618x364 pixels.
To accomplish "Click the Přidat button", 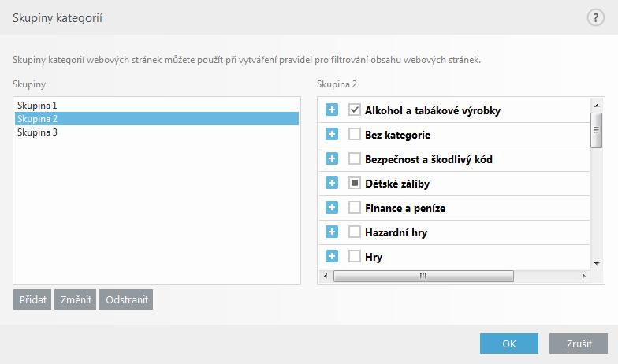I will click(x=32, y=299).
